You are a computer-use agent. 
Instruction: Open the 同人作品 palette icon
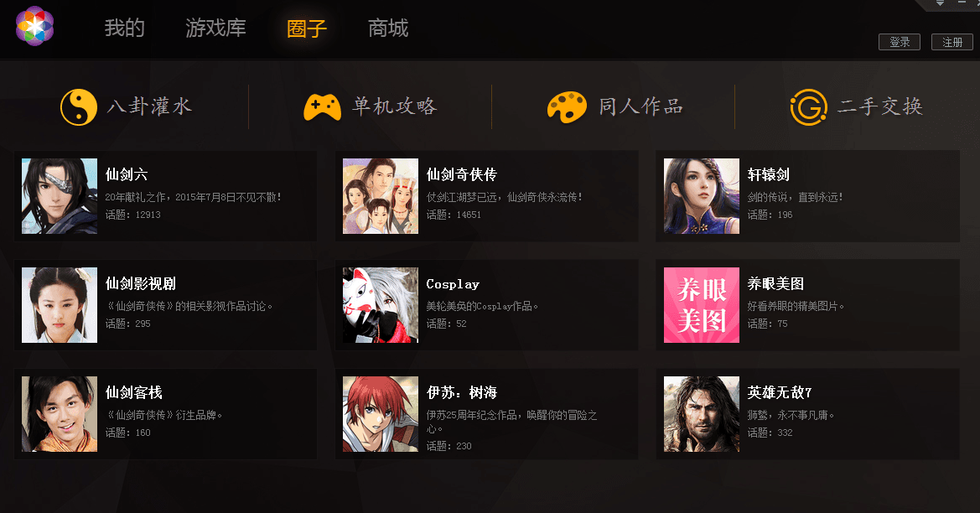tap(567, 106)
